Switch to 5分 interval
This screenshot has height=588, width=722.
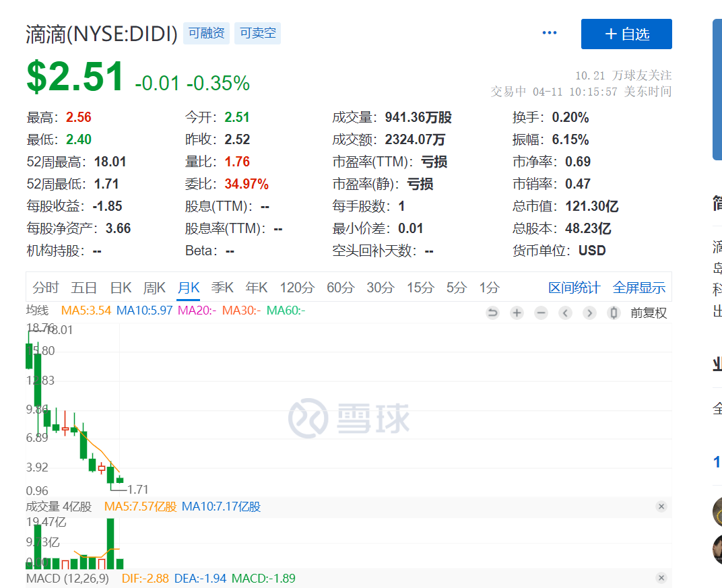pyautogui.click(x=457, y=288)
